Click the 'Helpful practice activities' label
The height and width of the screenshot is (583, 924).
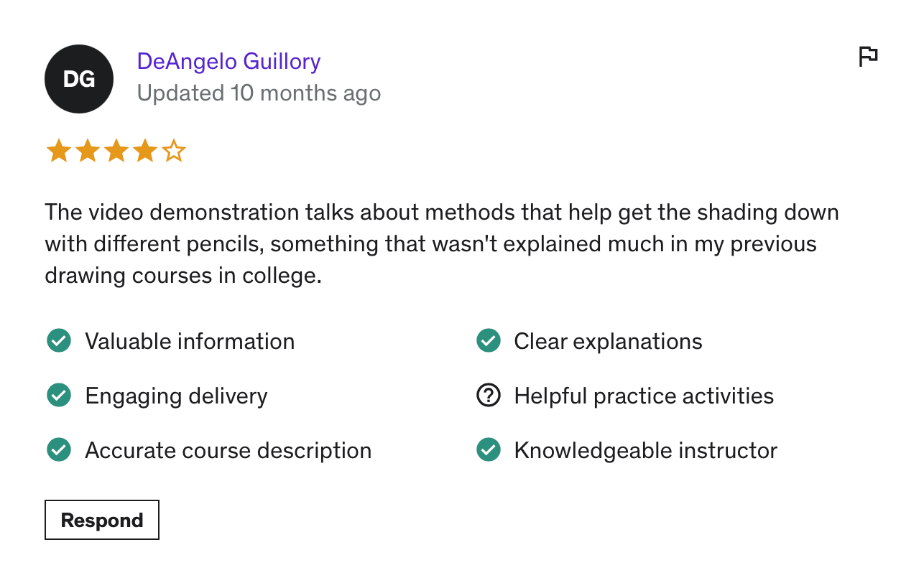pyautogui.click(x=644, y=396)
